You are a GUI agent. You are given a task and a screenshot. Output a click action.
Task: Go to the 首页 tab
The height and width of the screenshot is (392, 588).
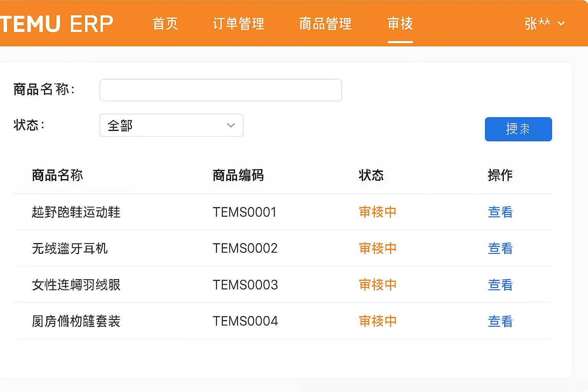[x=165, y=24]
